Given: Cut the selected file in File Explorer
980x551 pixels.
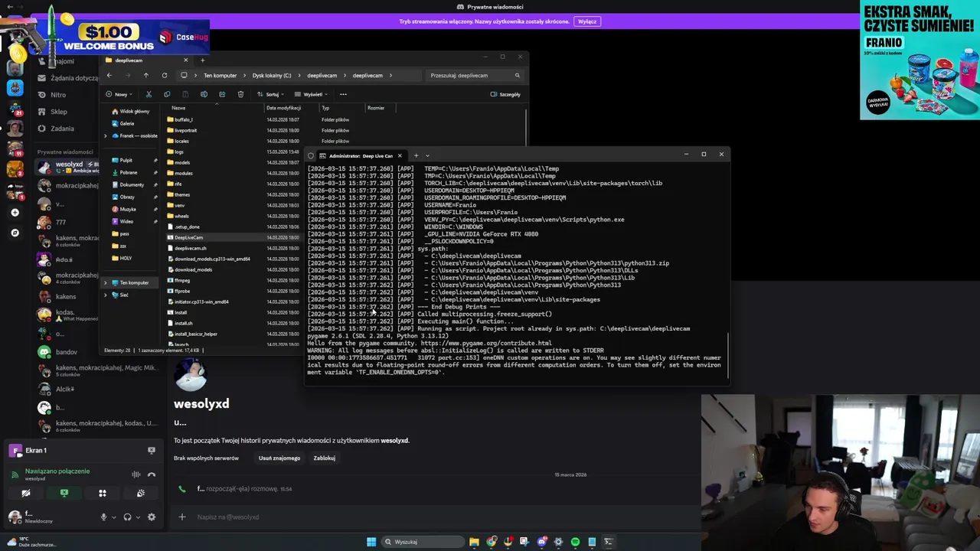Looking at the screenshot, I should tap(149, 94).
